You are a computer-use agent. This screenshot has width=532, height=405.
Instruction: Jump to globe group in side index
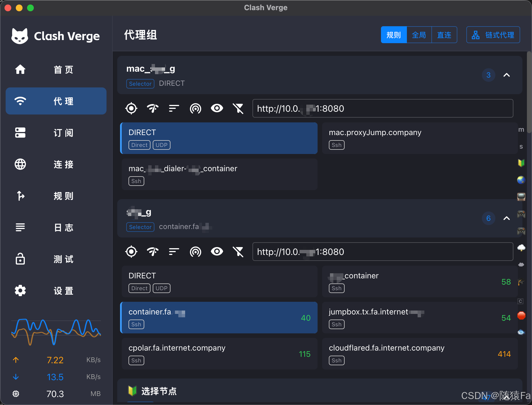pyautogui.click(x=521, y=180)
